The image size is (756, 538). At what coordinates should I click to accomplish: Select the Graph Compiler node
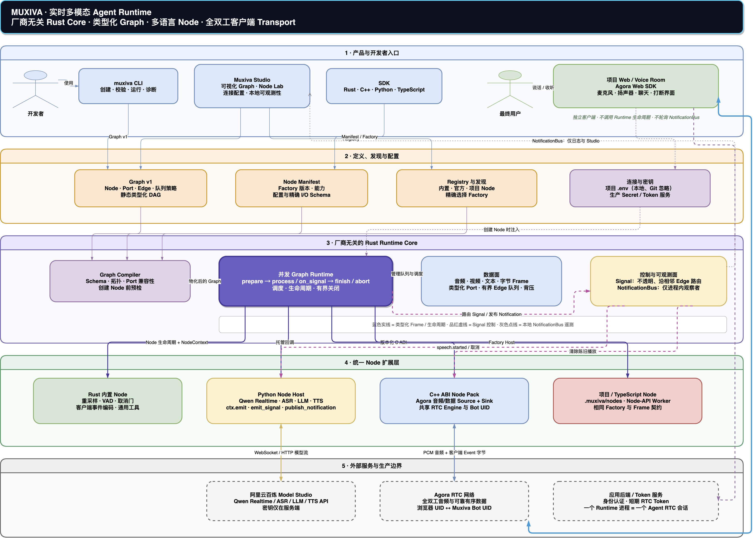[120, 281]
